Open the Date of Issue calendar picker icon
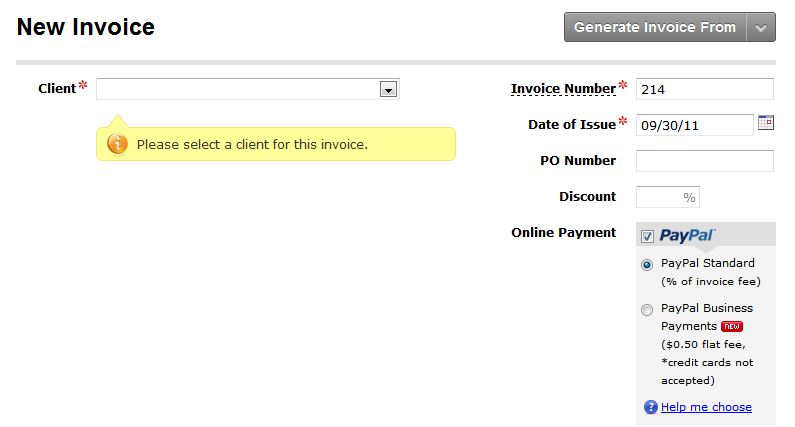The image size is (795, 427). [766, 123]
